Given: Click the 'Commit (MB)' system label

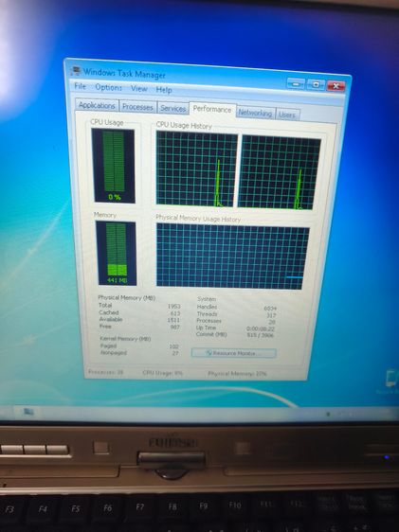Looking at the screenshot, I should [x=211, y=334].
